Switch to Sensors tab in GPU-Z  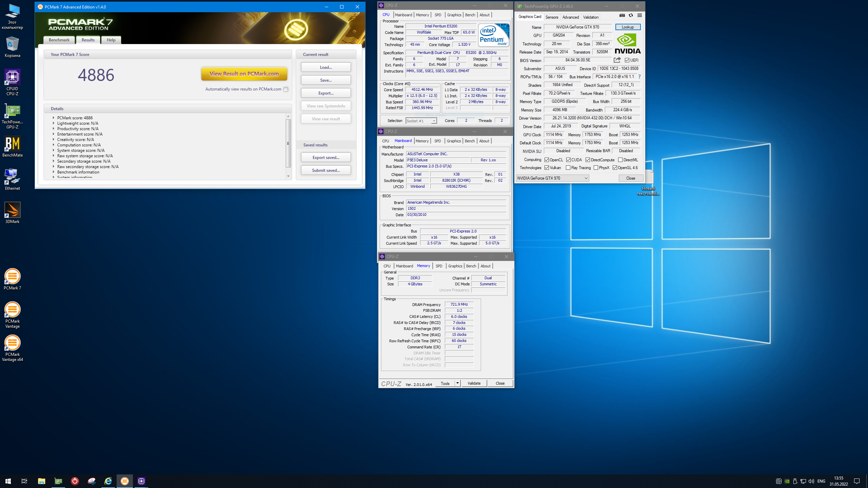tap(552, 17)
